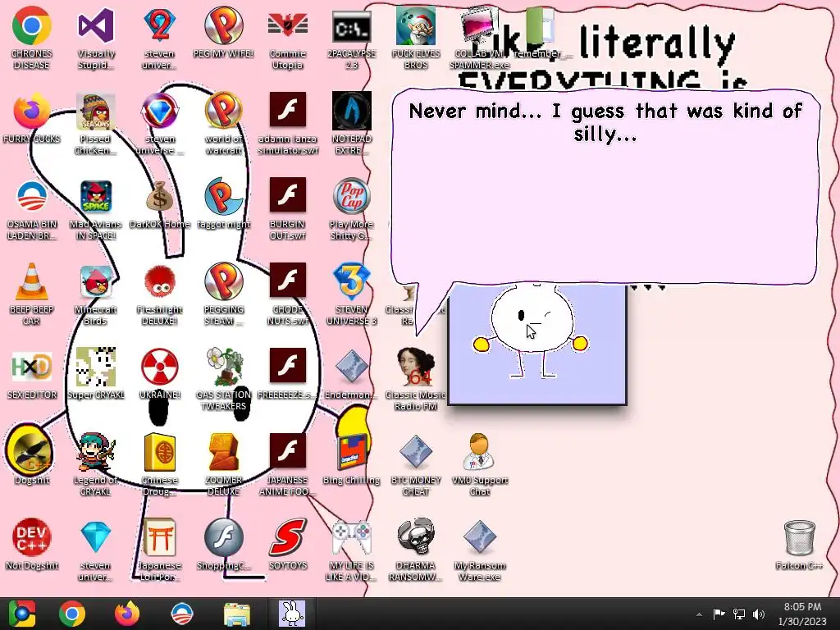Select the bunny app taskbar button
Image resolution: width=840 pixels, height=630 pixels.
click(x=292, y=614)
